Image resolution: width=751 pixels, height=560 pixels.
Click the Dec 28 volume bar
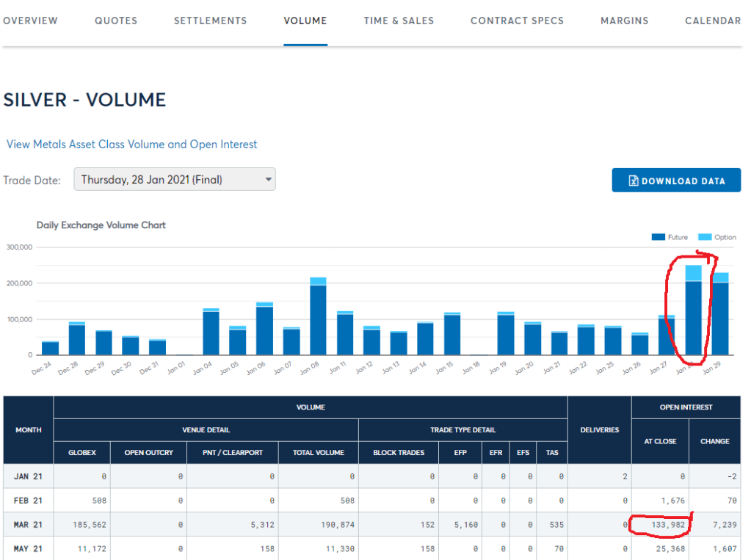(77, 339)
